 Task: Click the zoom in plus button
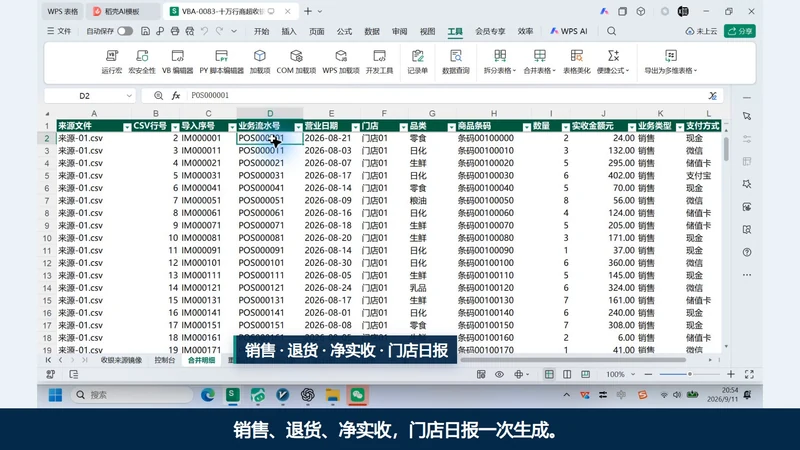click(731, 374)
